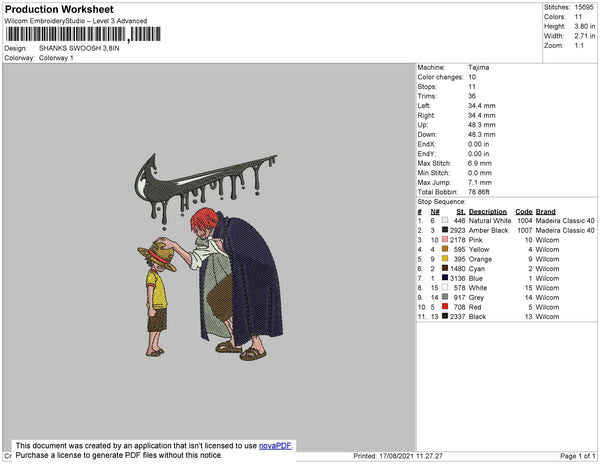The height and width of the screenshot is (464, 600).
Task: Click the Pink color swatch
Action: point(445,239)
